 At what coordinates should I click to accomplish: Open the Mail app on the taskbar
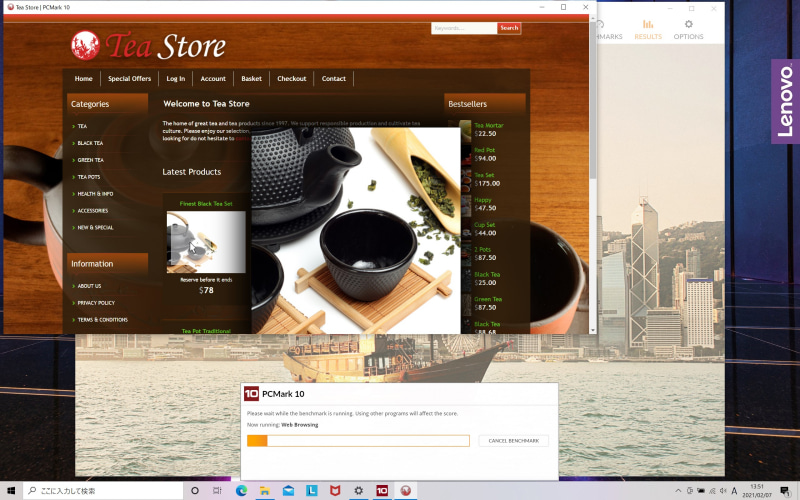288,490
